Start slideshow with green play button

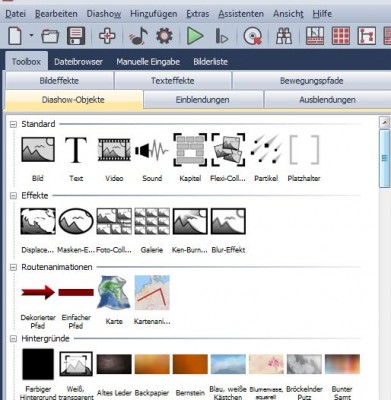click(x=195, y=36)
